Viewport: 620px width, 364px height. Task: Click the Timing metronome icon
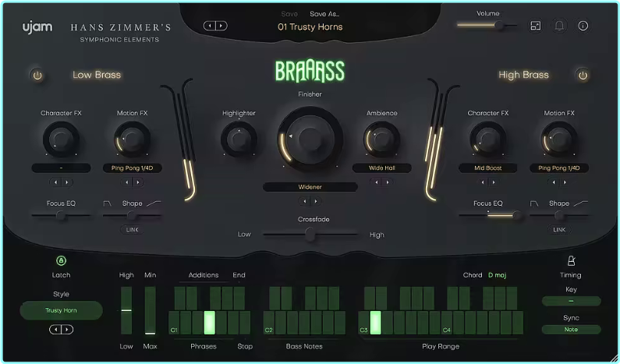click(571, 260)
